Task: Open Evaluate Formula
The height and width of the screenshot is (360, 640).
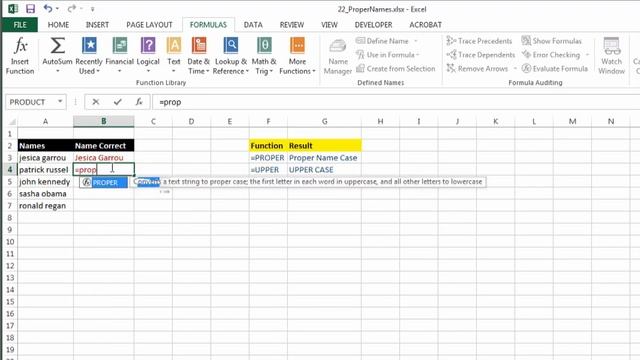Action: pyautogui.click(x=555, y=69)
